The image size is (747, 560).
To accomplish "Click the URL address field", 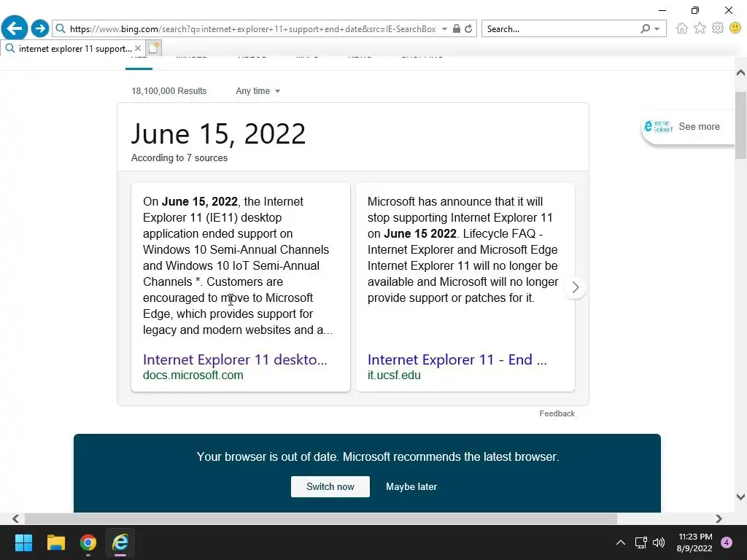I will pos(252,28).
